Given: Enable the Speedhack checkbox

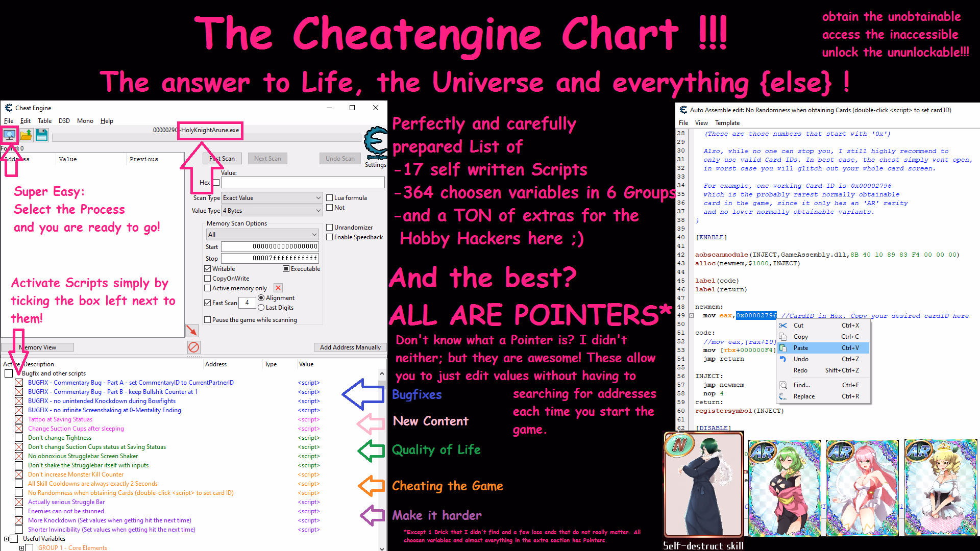Looking at the screenshot, I should 330,237.
